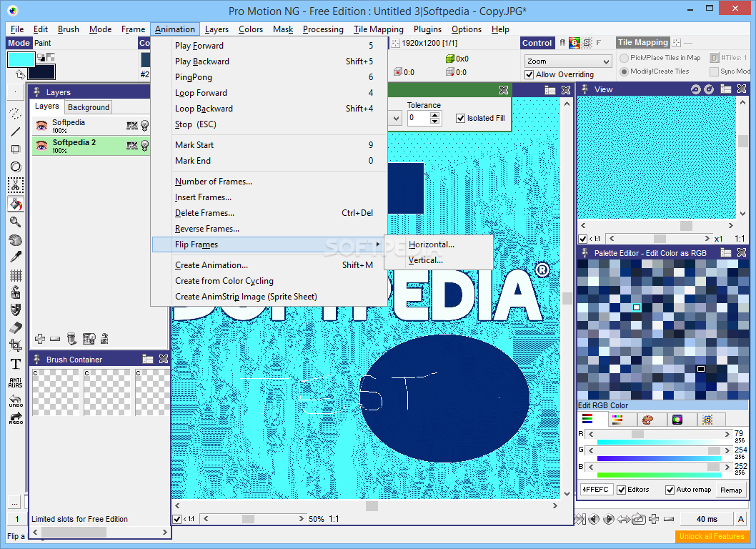Select the rectangle drawing tool
The height and width of the screenshot is (549, 756).
click(x=16, y=149)
